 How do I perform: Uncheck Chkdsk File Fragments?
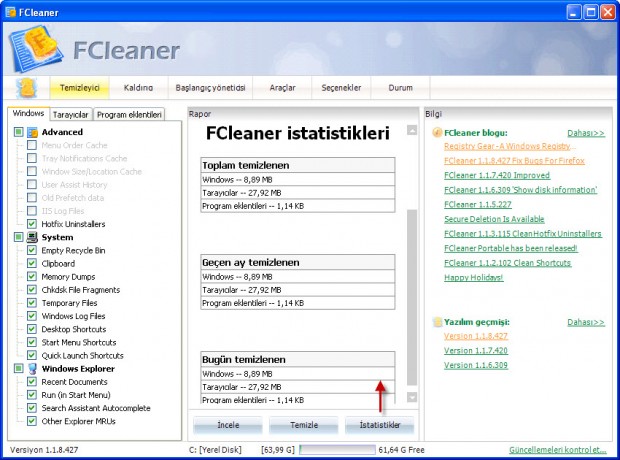[32, 290]
